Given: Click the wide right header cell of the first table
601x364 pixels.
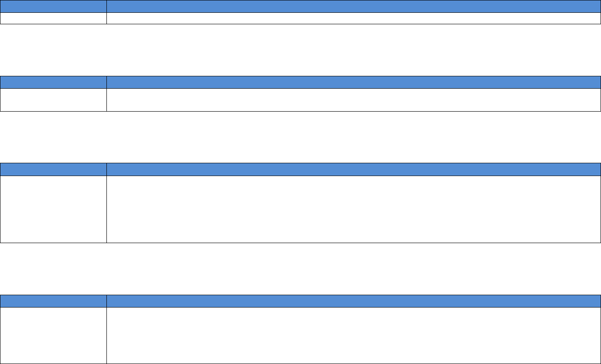Looking at the screenshot, I should pyautogui.click(x=353, y=6).
